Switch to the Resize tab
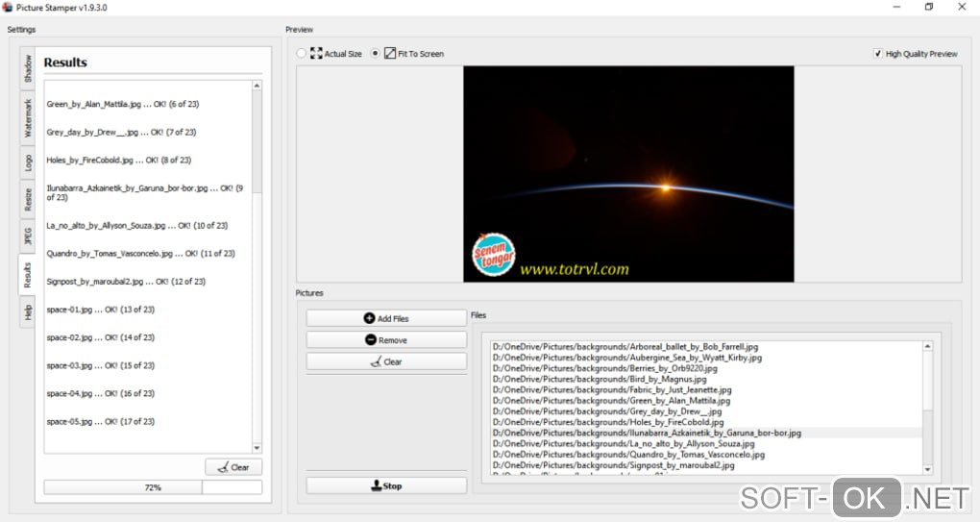980x522 pixels. coord(28,199)
